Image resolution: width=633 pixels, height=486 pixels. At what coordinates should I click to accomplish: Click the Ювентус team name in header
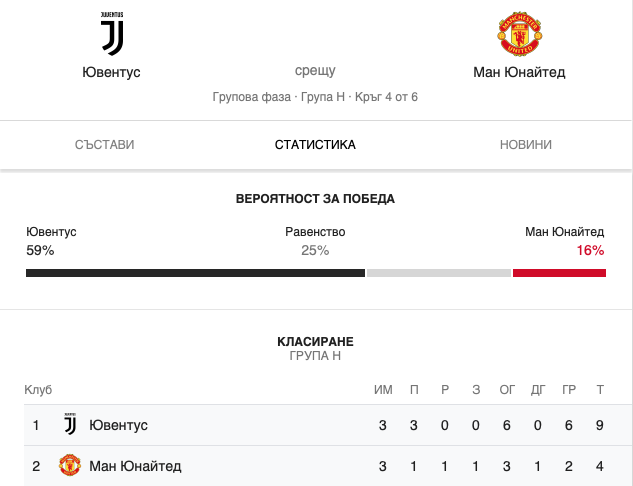pos(111,72)
